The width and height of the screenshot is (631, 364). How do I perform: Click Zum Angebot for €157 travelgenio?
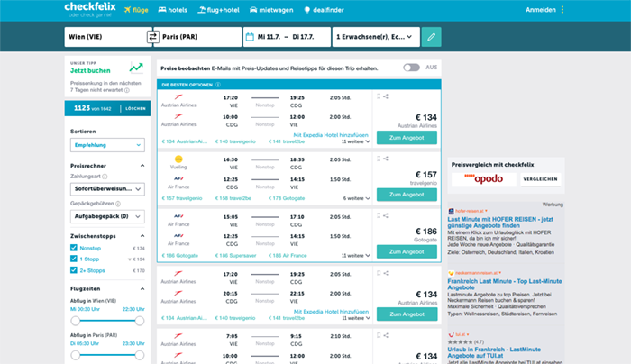pyautogui.click(x=407, y=195)
